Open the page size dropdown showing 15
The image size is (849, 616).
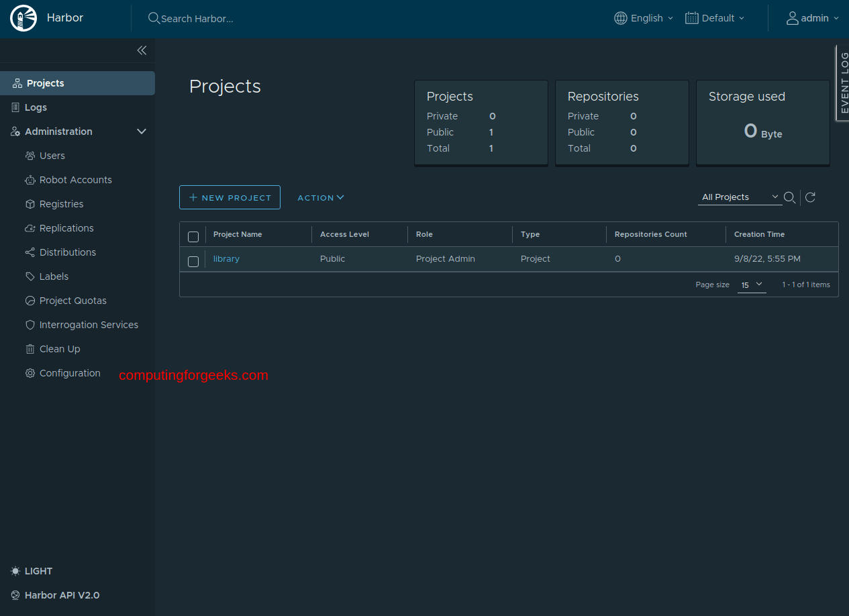click(x=751, y=285)
